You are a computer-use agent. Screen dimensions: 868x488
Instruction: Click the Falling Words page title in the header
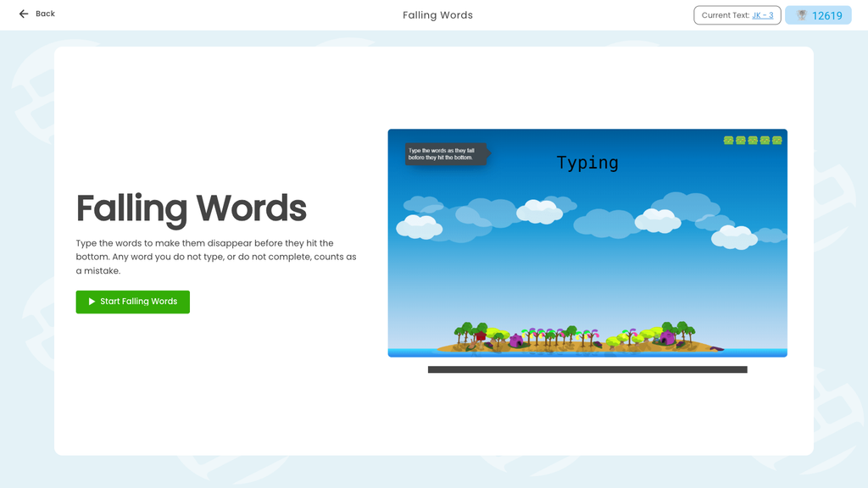tap(437, 15)
